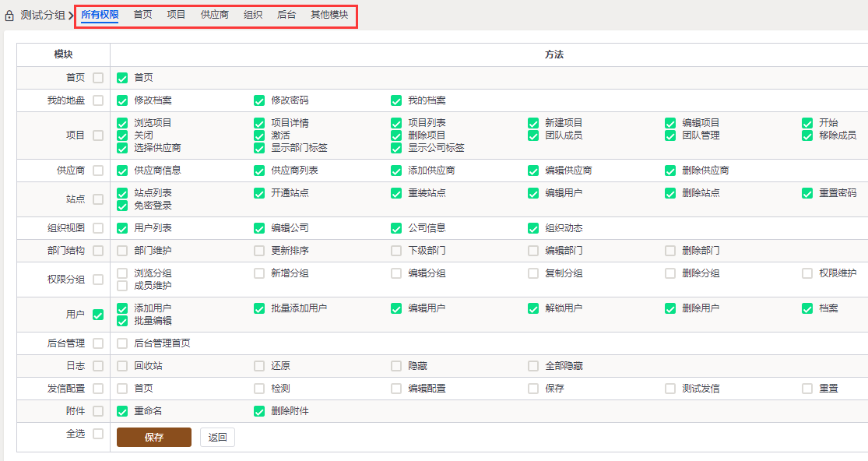The height and width of the screenshot is (461, 868).
Task: Uncheck 修改密码 permission
Action: point(259,100)
